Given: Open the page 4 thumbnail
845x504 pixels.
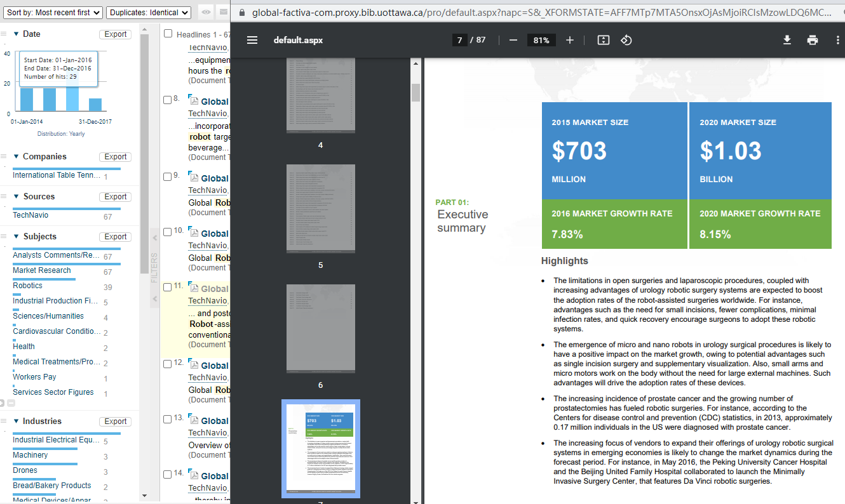Looking at the screenshot, I should pos(321,96).
